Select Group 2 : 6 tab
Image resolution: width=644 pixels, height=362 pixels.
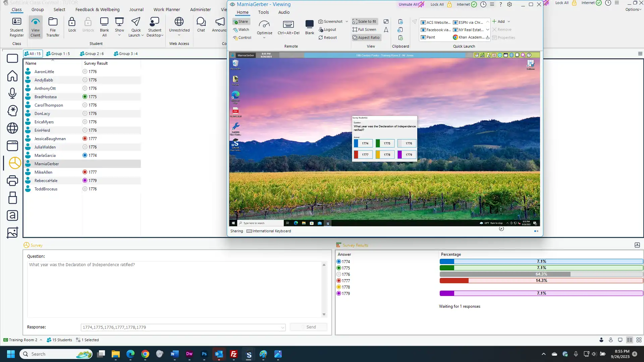point(92,54)
